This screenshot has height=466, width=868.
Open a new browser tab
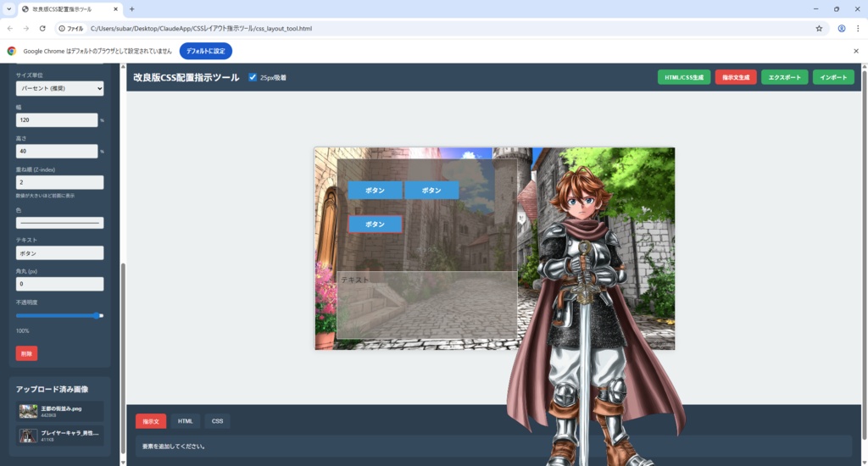(131, 8)
